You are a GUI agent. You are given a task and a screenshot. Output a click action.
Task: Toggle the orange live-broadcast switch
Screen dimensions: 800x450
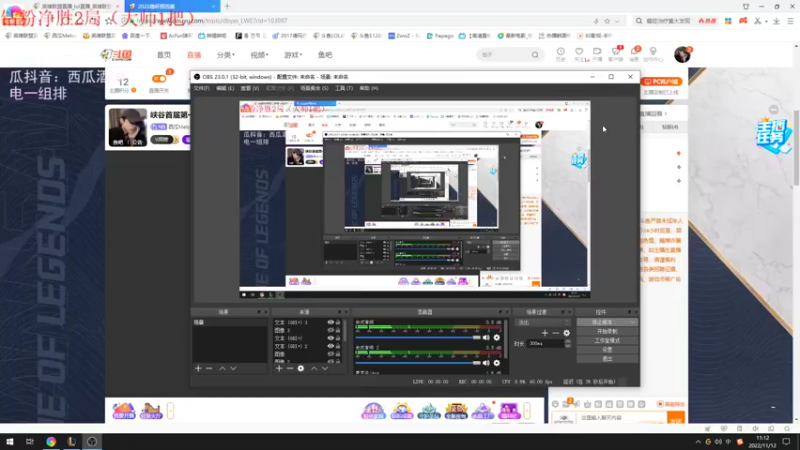point(159,79)
